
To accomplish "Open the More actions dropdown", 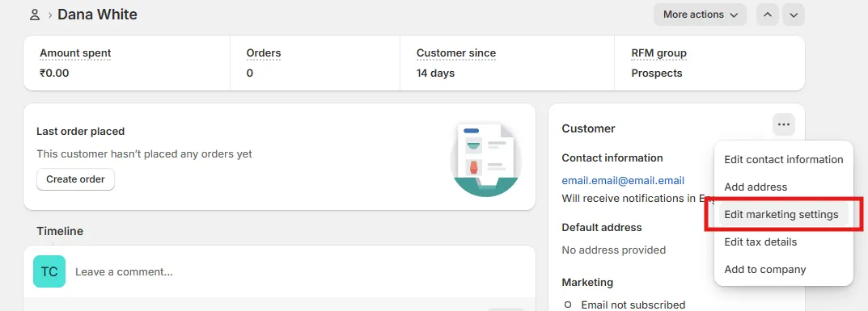I will coord(700,15).
